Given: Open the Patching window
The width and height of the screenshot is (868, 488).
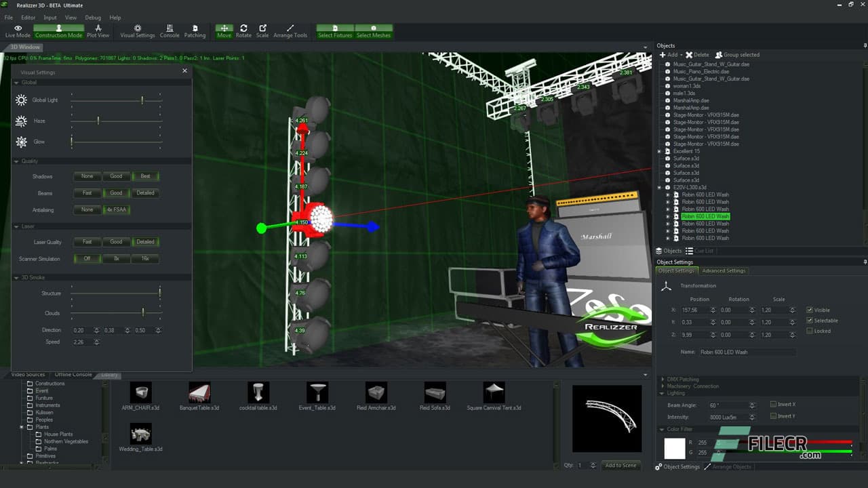Looking at the screenshot, I should [195, 31].
